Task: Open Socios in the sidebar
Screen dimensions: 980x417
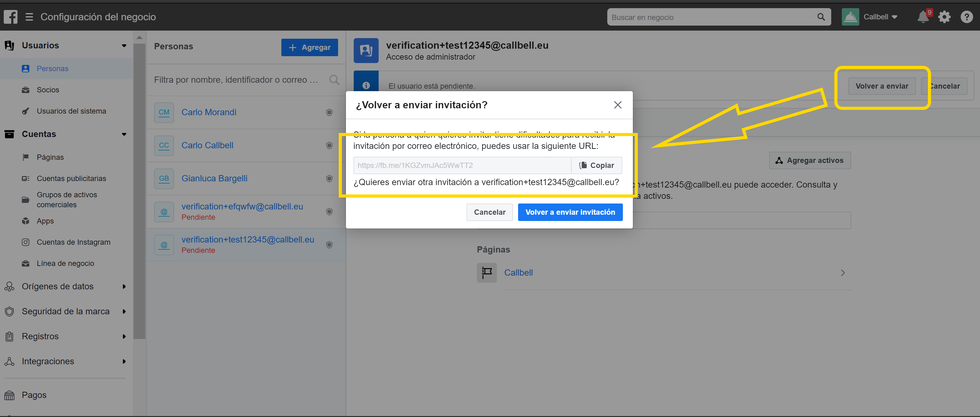Action: point(48,90)
